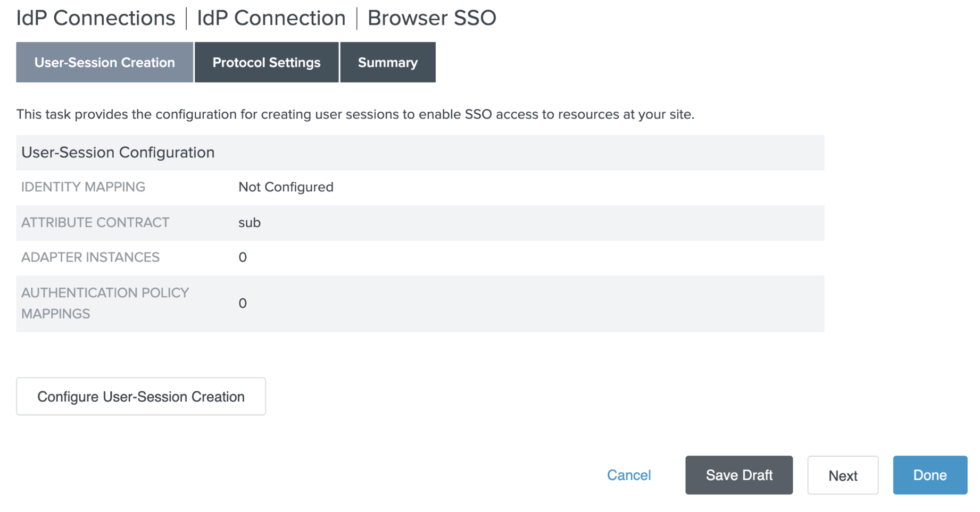Click the Browser SSO breadcrumb title
The image size is (980, 512).
(x=431, y=18)
